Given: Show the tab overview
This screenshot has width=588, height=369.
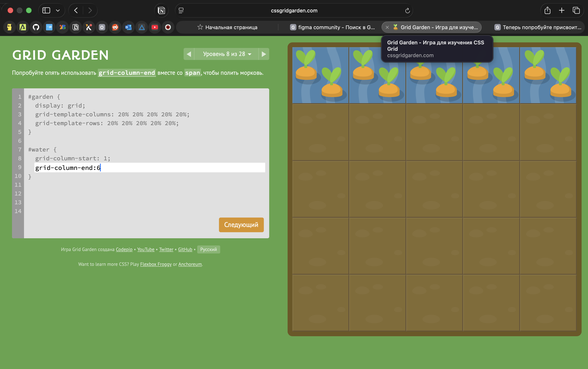Looking at the screenshot, I should pos(576,10).
